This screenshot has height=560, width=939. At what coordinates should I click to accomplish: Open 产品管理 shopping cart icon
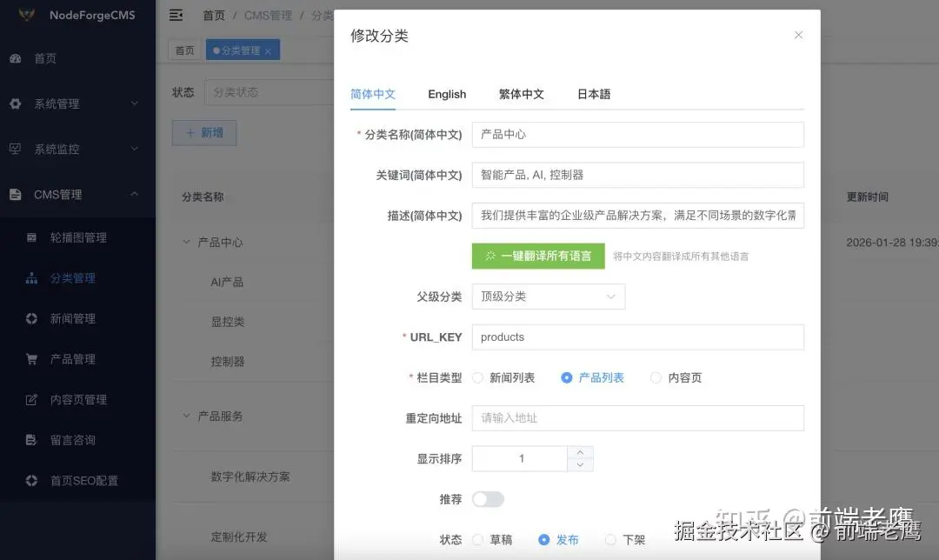[x=32, y=359]
